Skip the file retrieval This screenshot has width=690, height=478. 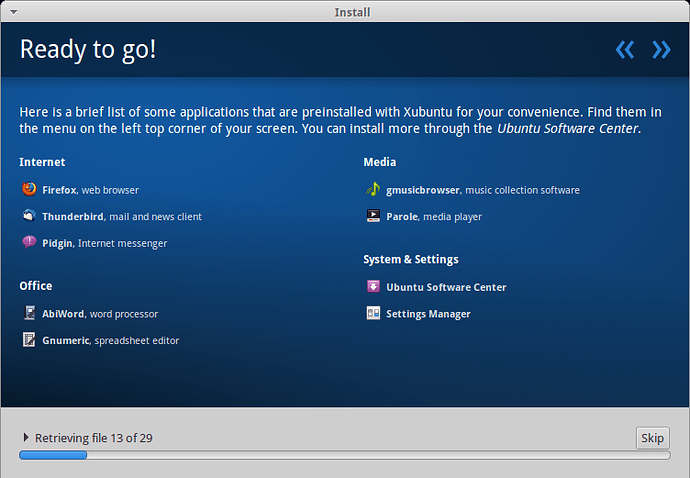point(652,438)
